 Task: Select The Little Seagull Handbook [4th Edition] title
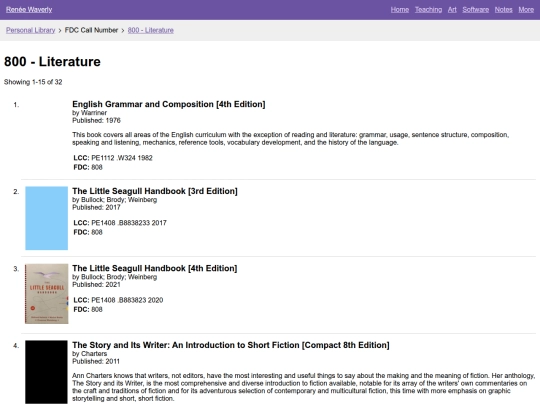pos(155,268)
